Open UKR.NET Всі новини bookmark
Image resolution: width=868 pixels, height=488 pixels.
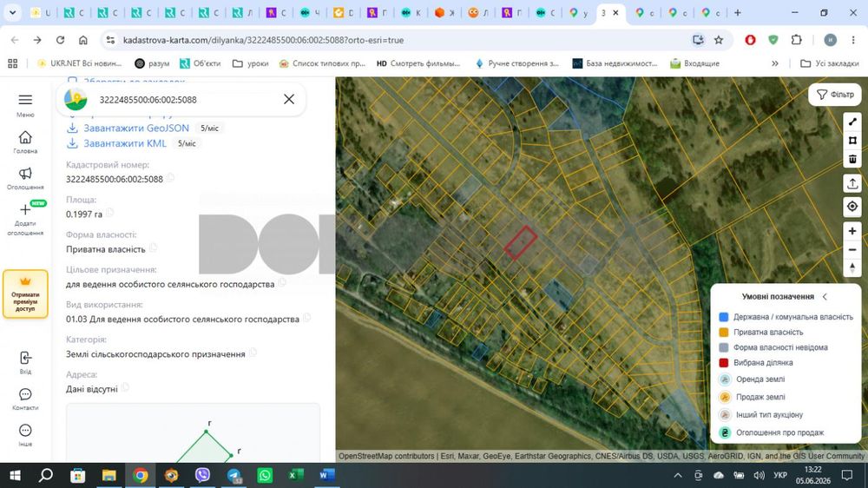[79, 63]
